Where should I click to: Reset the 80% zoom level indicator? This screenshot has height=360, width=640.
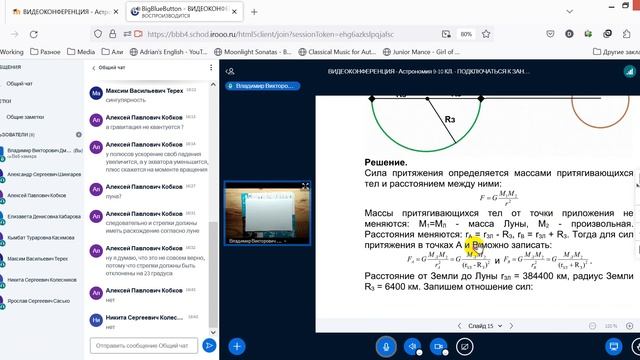click(x=466, y=34)
